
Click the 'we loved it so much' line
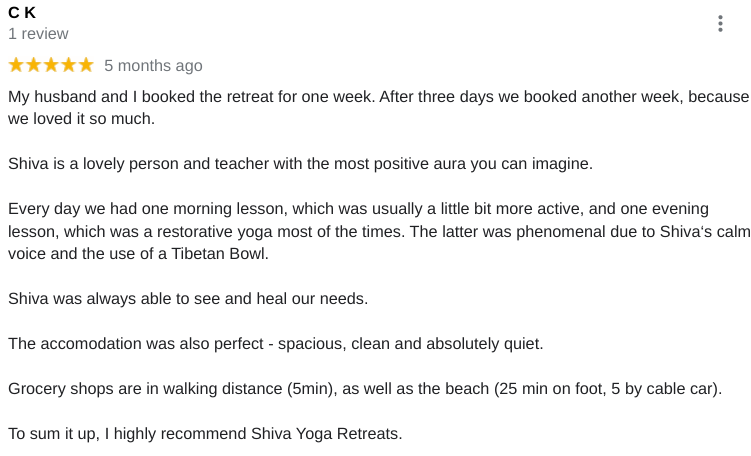pyautogui.click(x=81, y=118)
